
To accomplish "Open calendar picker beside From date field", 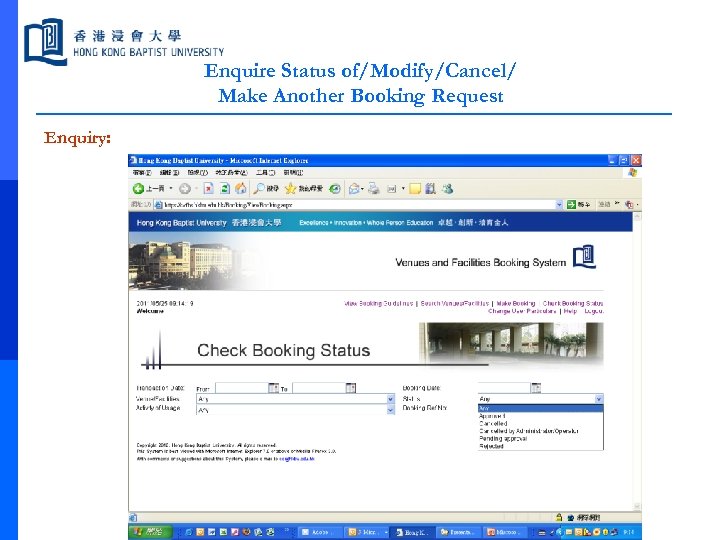I will point(273,388).
